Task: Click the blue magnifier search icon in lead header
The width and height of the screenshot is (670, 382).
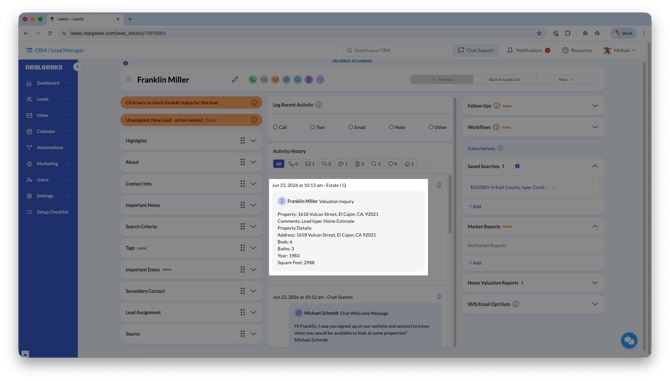Action: pyautogui.click(x=297, y=79)
